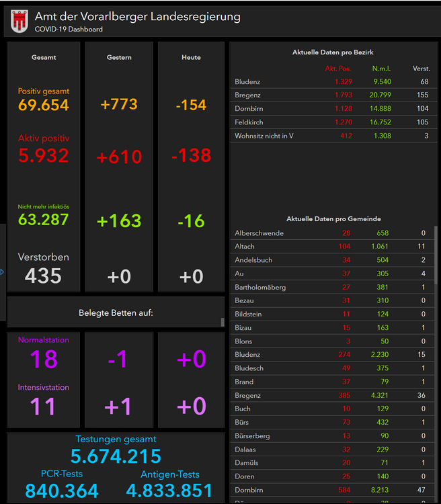Click the Aktuelle Daten pro Bezirk heading
The width and height of the screenshot is (441, 504).
[x=333, y=52]
